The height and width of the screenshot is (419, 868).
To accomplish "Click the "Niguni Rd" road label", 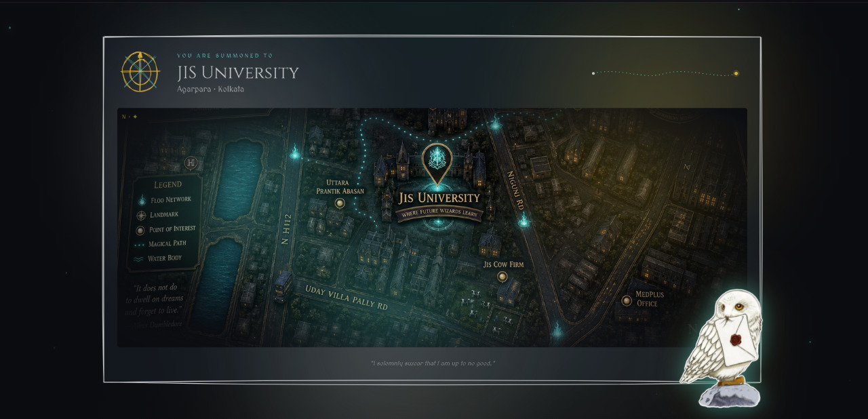I will [516, 189].
